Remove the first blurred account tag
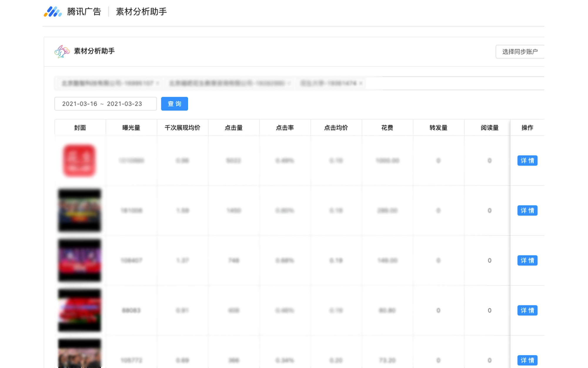588x368 pixels. click(x=158, y=83)
